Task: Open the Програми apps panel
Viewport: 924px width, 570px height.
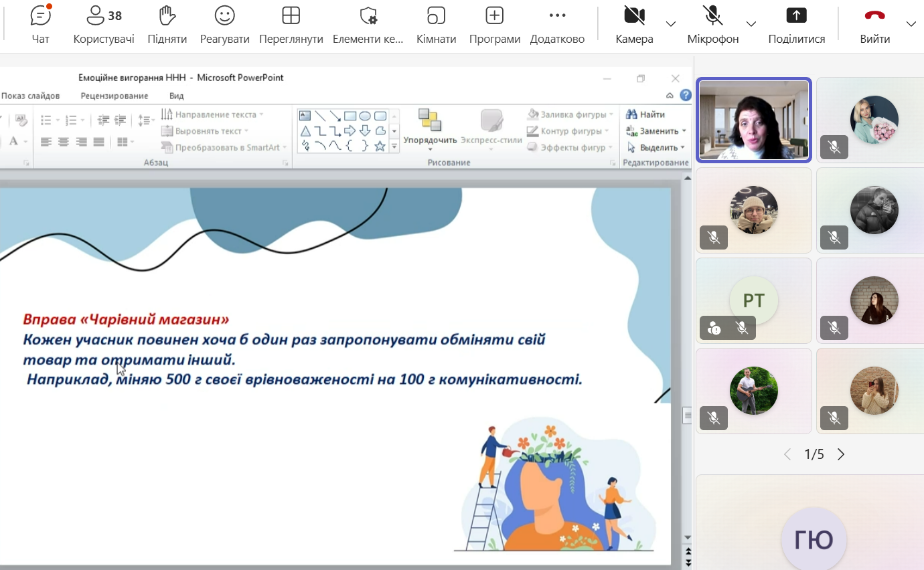Action: tap(494, 25)
